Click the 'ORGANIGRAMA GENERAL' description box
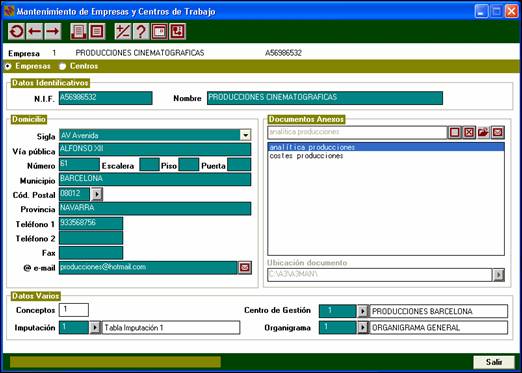The height and width of the screenshot is (373, 522). pyautogui.click(x=439, y=328)
